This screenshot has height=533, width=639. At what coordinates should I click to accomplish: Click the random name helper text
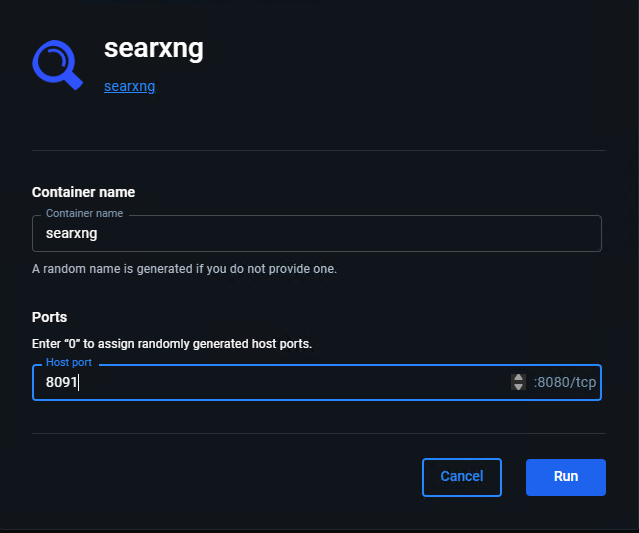184,269
